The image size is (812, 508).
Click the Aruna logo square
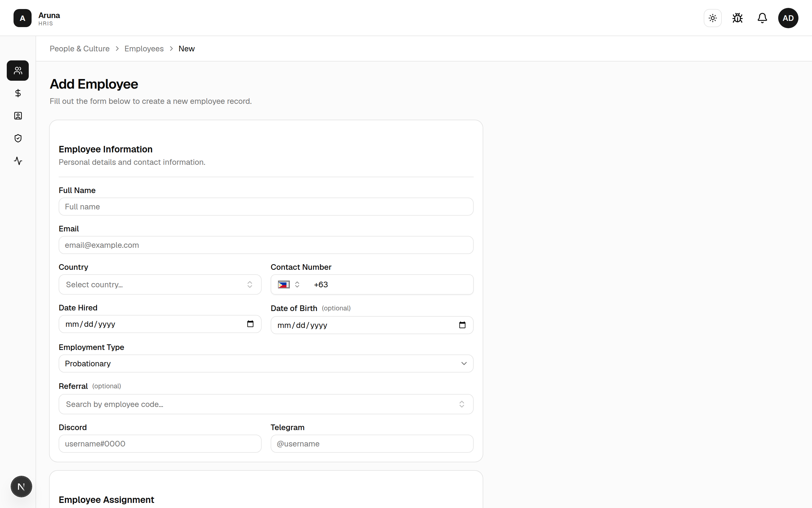pyautogui.click(x=23, y=18)
